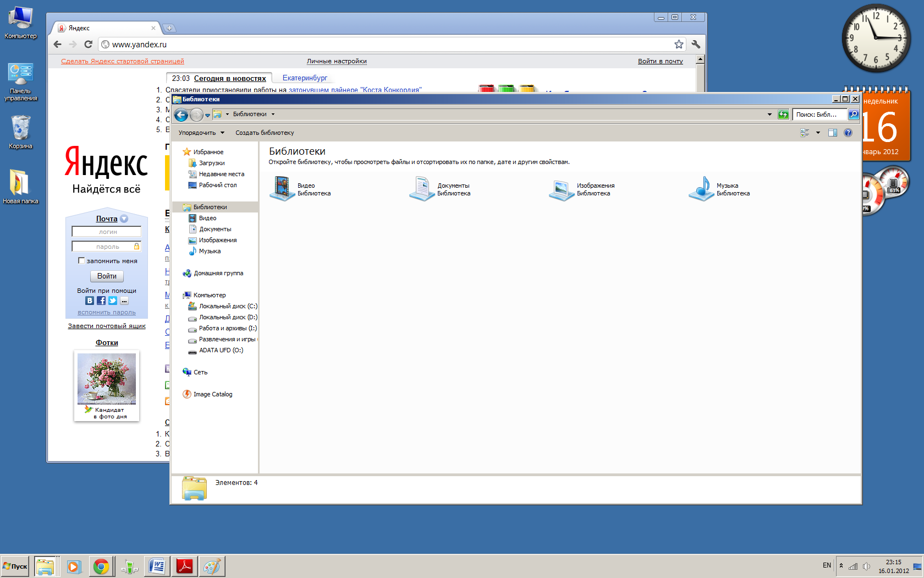Viewport: 924px width, 578px height.
Task: Go back in Explorer window
Action: 181,114
